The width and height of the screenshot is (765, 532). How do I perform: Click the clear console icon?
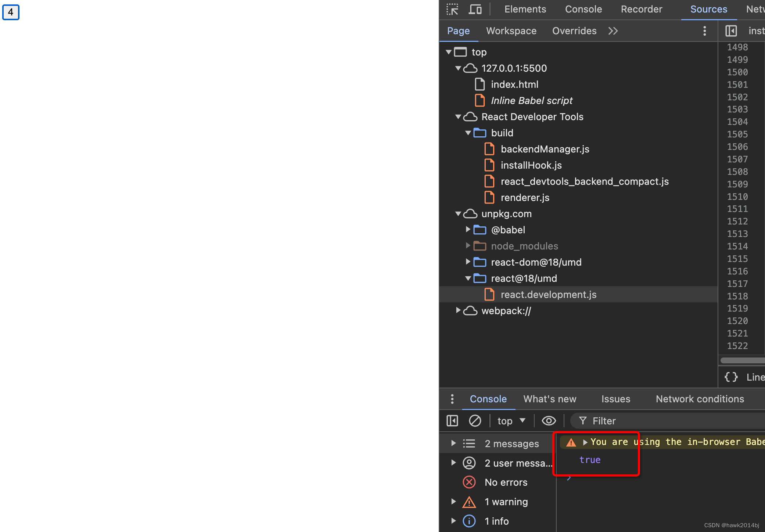[475, 421]
